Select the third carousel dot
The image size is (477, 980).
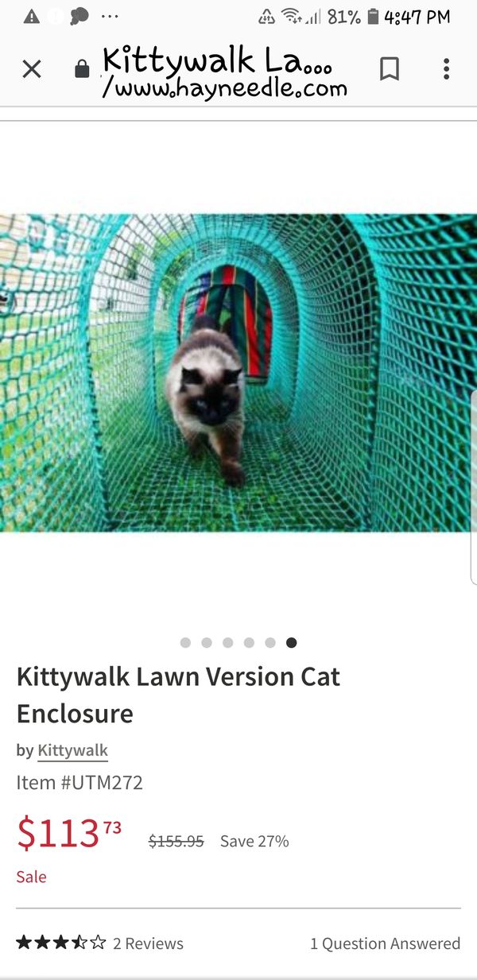point(228,642)
